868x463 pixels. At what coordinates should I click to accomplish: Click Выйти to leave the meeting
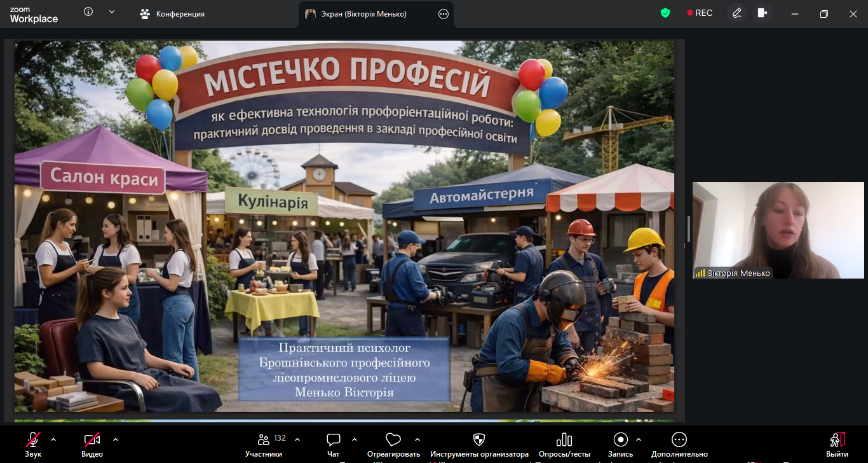click(837, 444)
